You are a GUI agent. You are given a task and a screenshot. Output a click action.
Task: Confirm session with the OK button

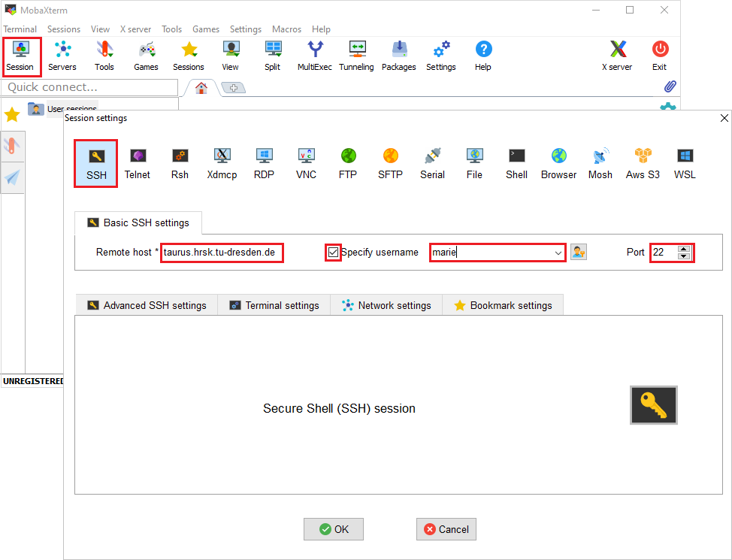pos(334,529)
